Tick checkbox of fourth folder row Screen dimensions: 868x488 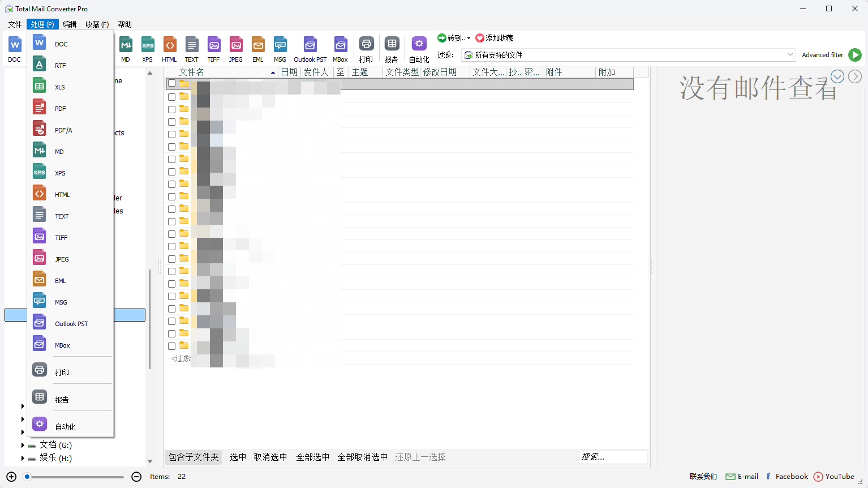172,122
